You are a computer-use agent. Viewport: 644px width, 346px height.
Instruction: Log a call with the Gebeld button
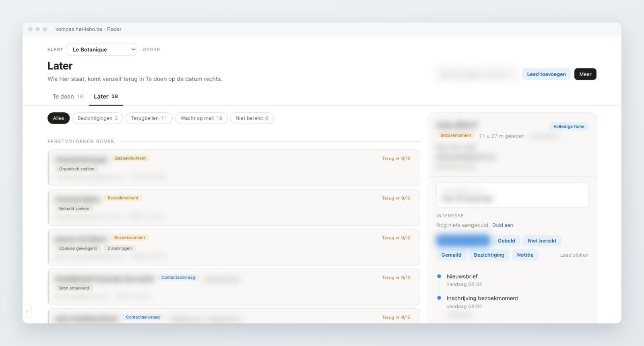(506, 241)
